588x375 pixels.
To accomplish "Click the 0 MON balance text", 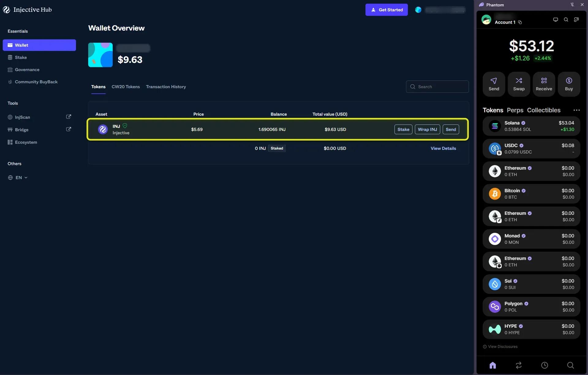I will tap(511, 242).
